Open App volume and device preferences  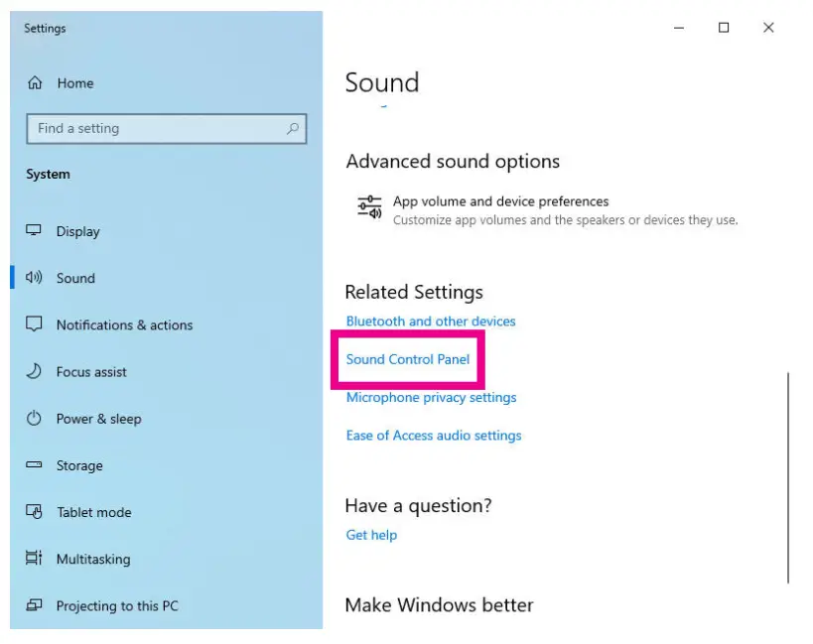click(500, 201)
